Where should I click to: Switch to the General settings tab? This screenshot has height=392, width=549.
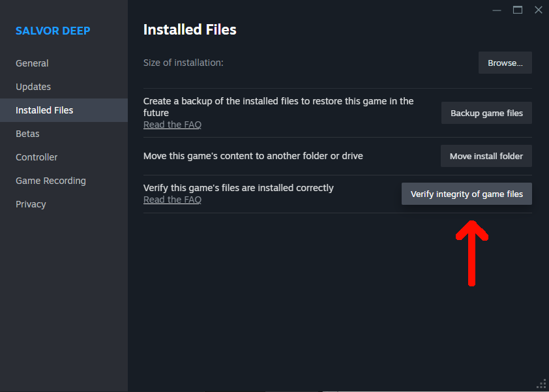point(32,63)
